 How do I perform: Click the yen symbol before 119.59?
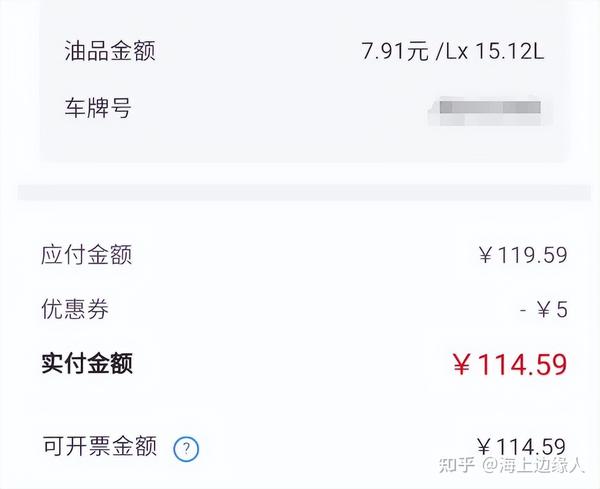[486, 255]
